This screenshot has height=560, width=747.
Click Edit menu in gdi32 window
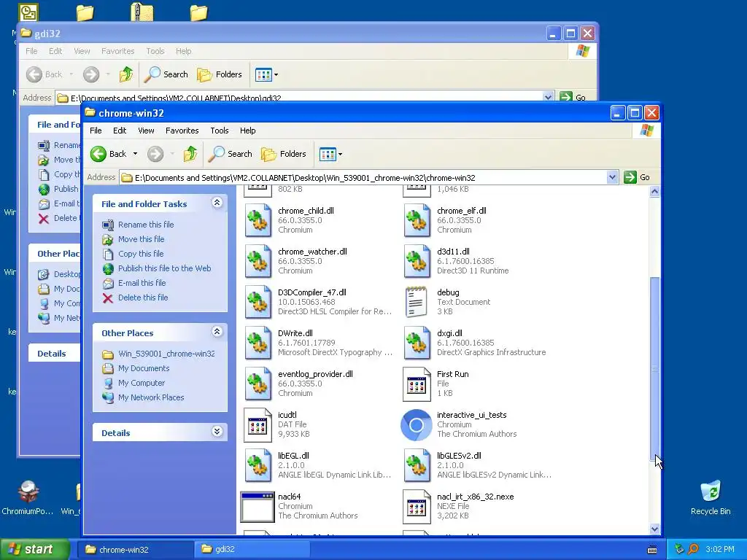coord(55,51)
